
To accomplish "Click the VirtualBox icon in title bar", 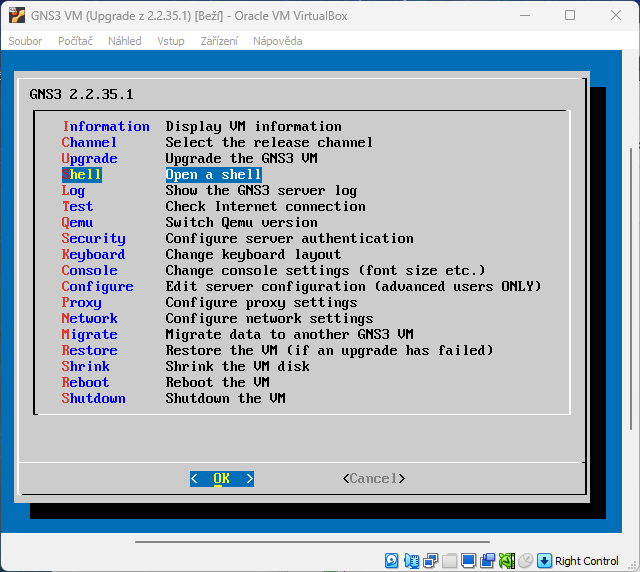I will coord(17,16).
